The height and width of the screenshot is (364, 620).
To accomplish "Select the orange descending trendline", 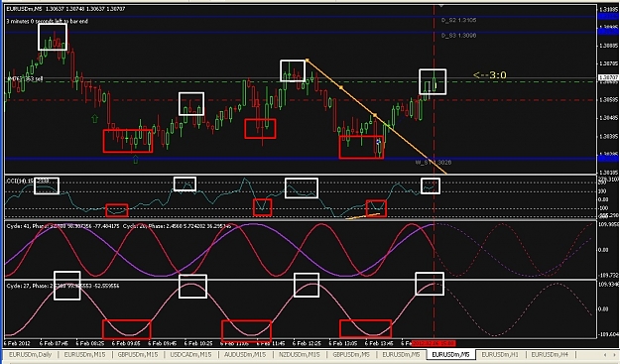I will coord(376,116).
